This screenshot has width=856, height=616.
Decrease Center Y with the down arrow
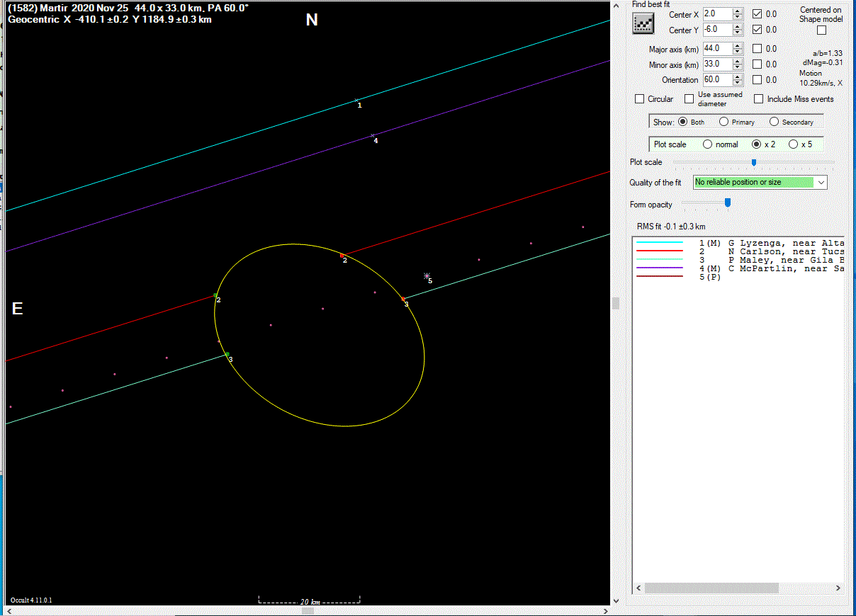[x=738, y=33]
